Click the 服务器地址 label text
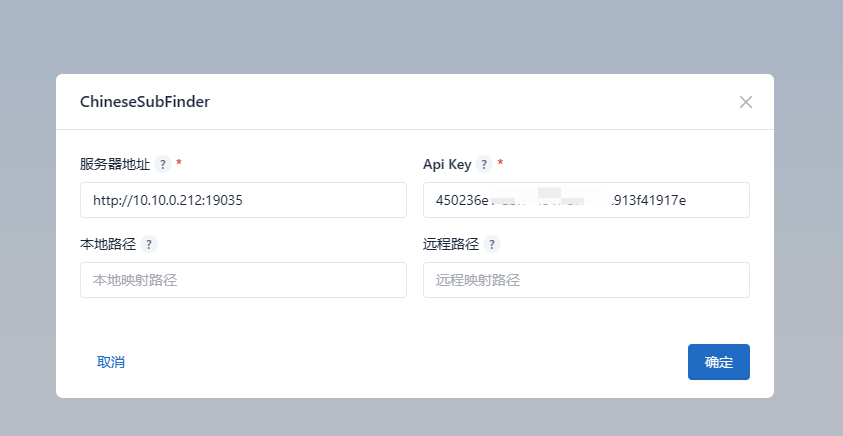Image resolution: width=843 pixels, height=436 pixels. point(115,164)
